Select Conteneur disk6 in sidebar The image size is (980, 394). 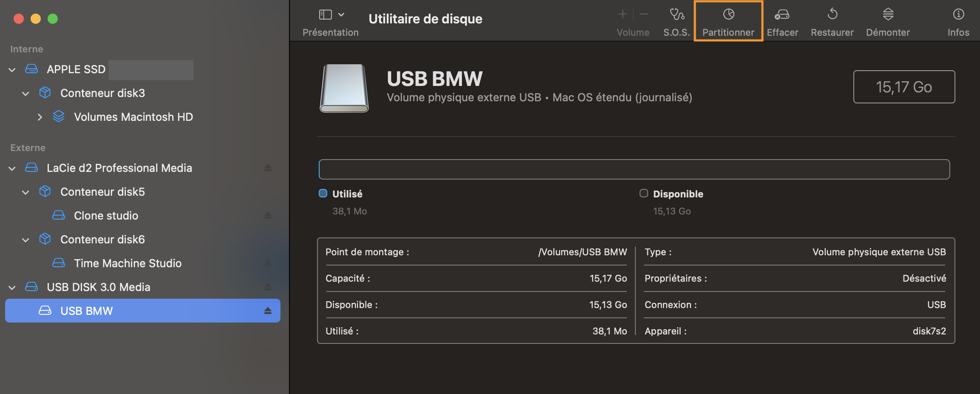pos(143,240)
